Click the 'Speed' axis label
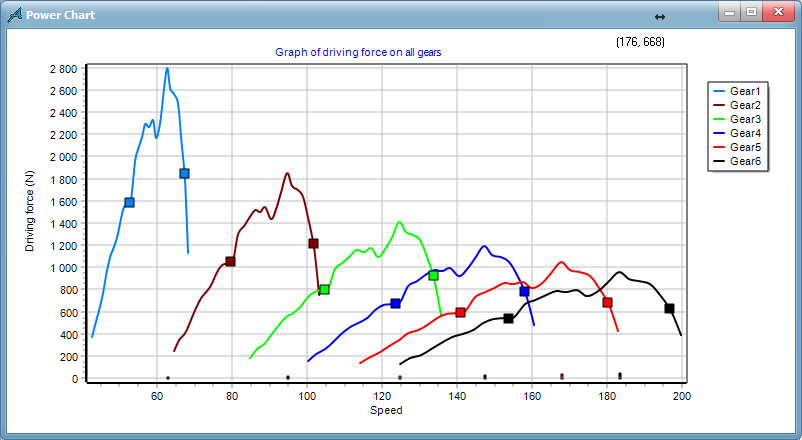 (x=386, y=410)
